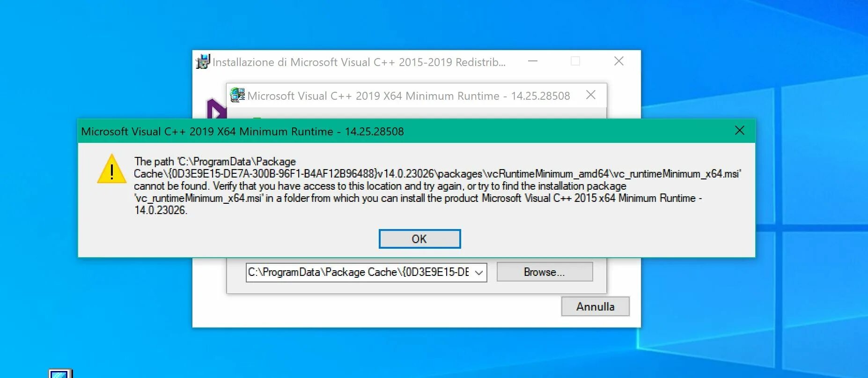The height and width of the screenshot is (378, 868).
Task: Click the Annulla button
Action: coord(595,306)
